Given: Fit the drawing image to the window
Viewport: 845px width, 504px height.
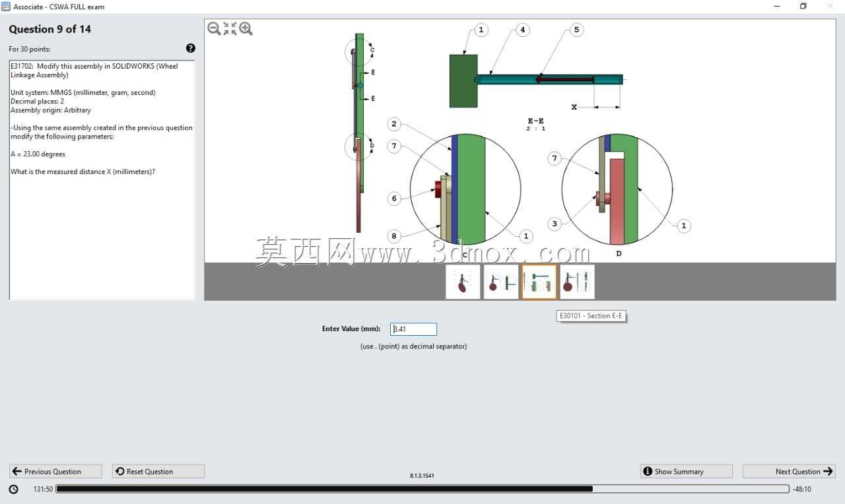Looking at the screenshot, I should (230, 28).
